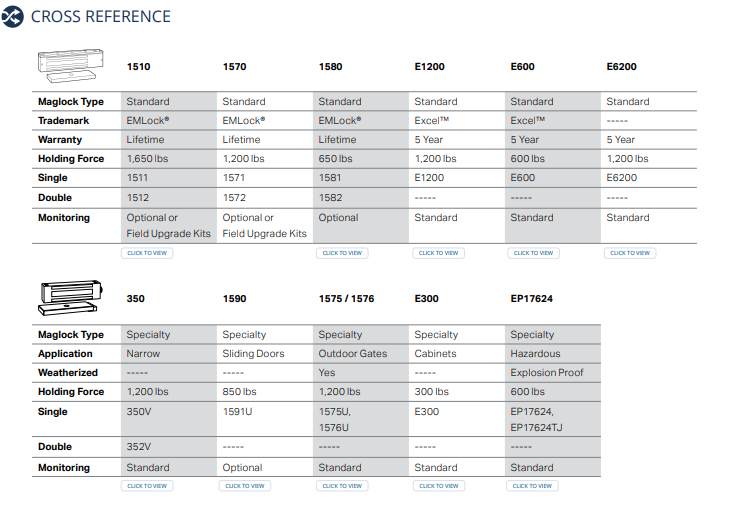Select Click to View under 1575 / 1576
Image resolution: width=732 pixels, height=516 pixels.
tap(341, 486)
